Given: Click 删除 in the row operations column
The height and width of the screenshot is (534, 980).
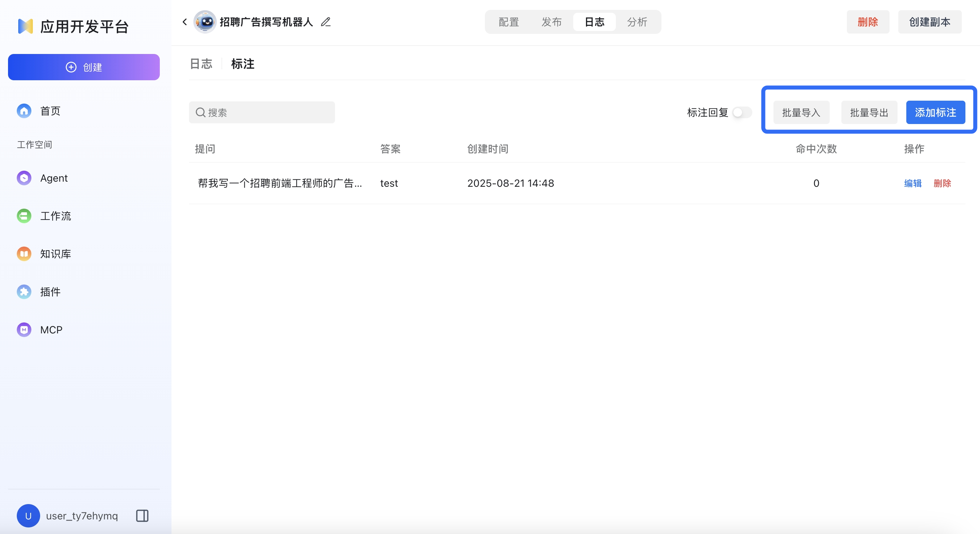Looking at the screenshot, I should (x=942, y=183).
